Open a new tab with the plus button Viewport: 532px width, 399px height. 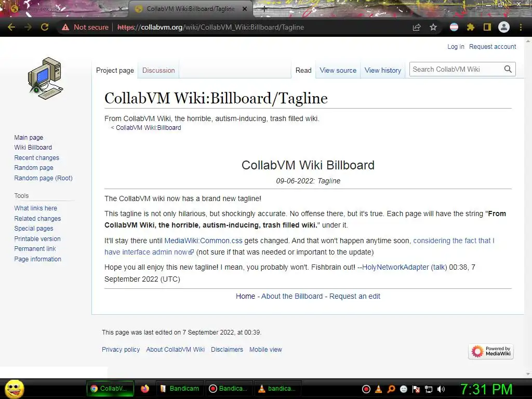pyautogui.click(x=264, y=9)
